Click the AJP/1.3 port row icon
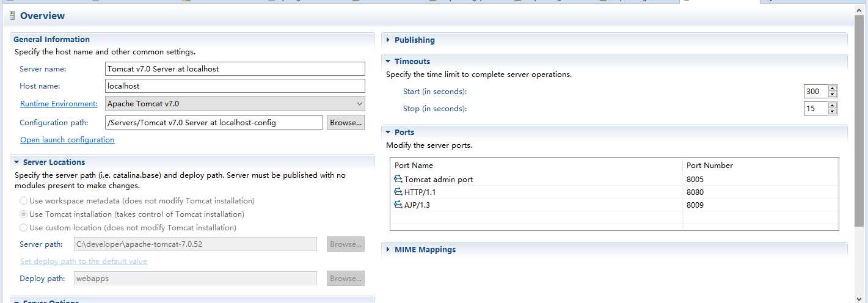The width and height of the screenshot is (868, 303). tap(398, 205)
